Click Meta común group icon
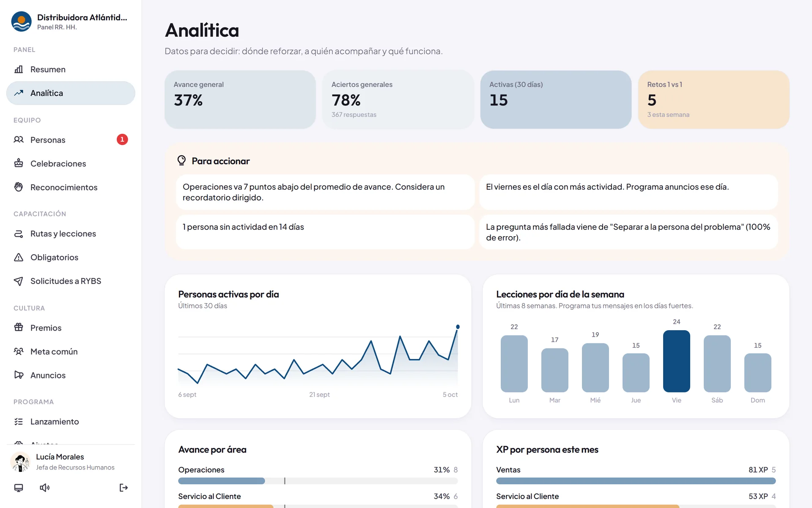This screenshot has width=812, height=508. pos(19,351)
